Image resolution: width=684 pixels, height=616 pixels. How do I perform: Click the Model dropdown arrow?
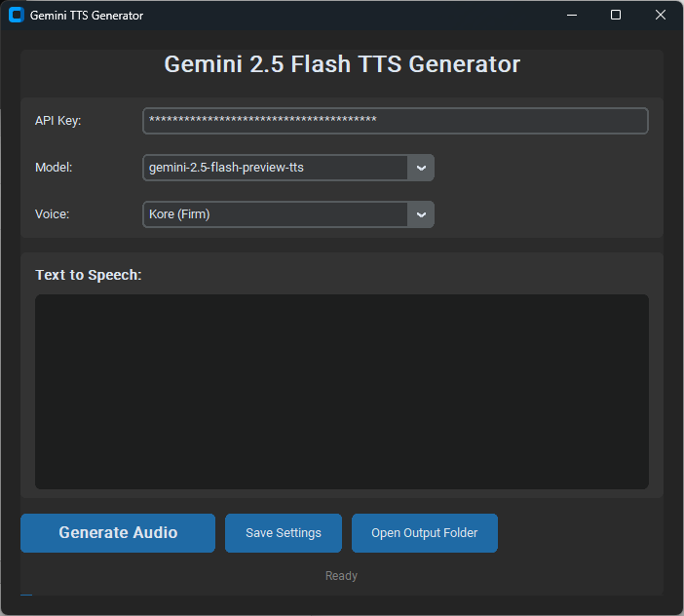pyautogui.click(x=421, y=168)
